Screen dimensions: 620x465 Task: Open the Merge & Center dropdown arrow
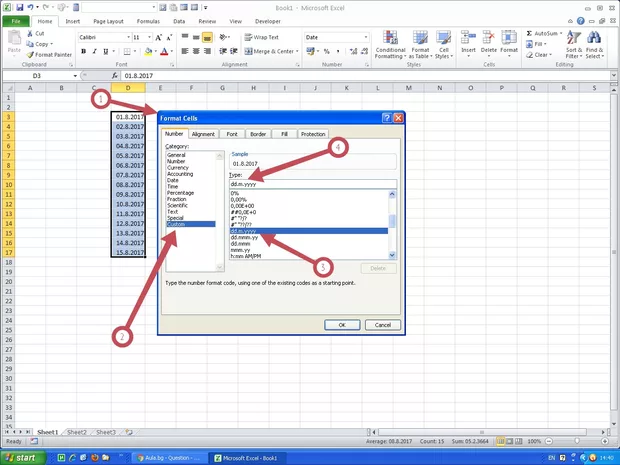click(x=298, y=51)
